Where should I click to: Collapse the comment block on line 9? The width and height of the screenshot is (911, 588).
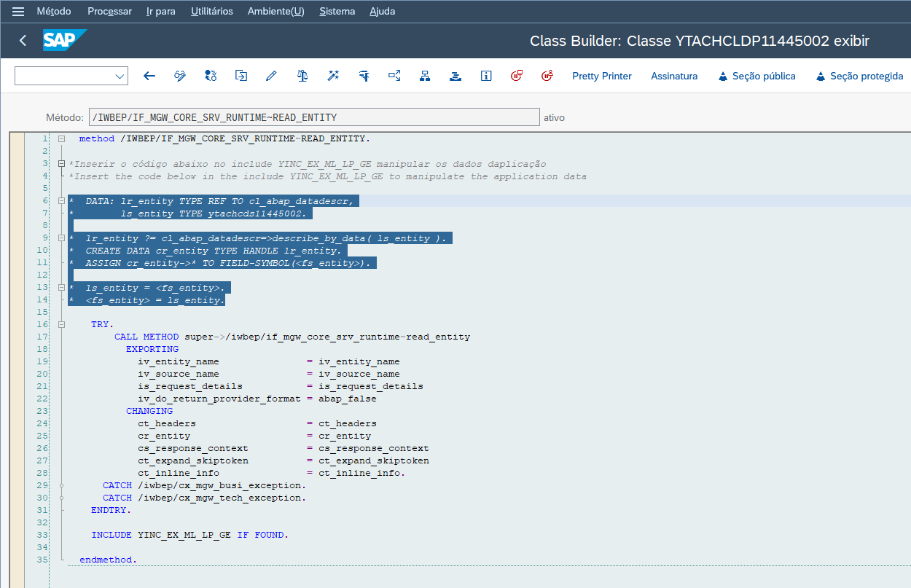(62, 238)
